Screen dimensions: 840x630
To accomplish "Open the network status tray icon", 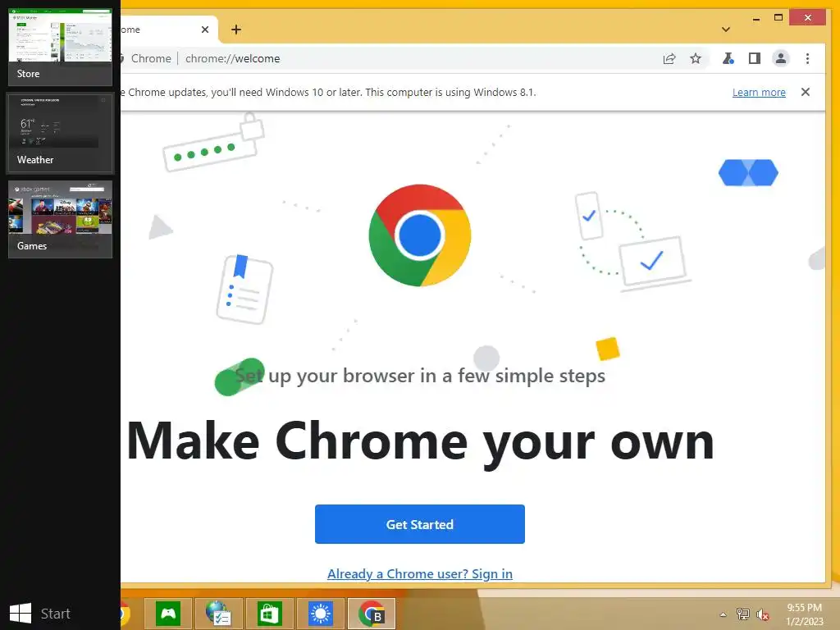I will [x=743, y=614].
